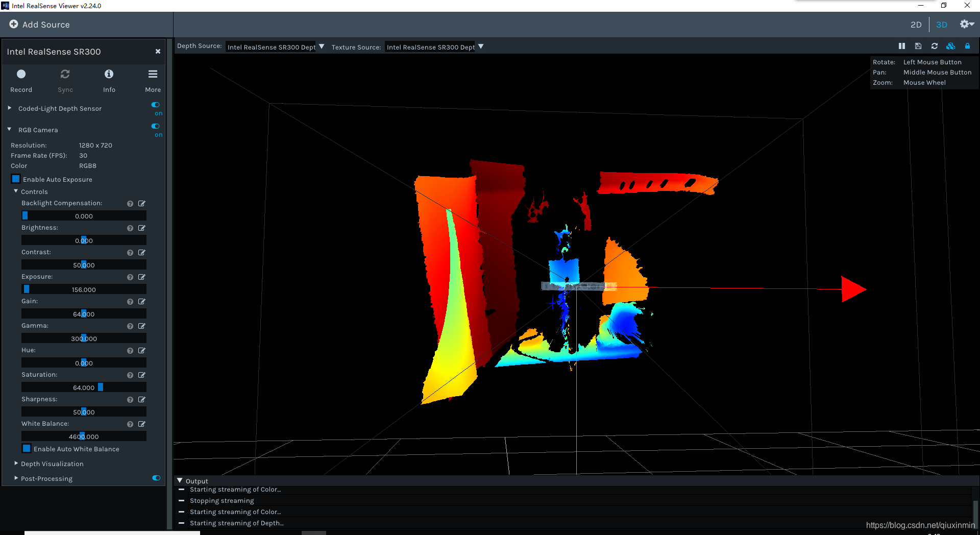Toggle Coded-Light Depth Sensor off

(156, 105)
